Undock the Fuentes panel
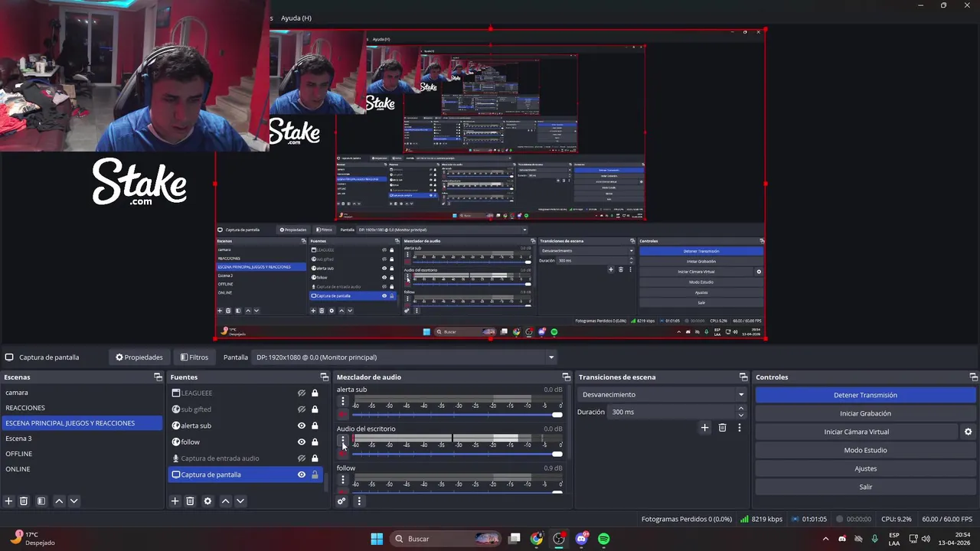The width and height of the screenshot is (980, 551). 324,377
